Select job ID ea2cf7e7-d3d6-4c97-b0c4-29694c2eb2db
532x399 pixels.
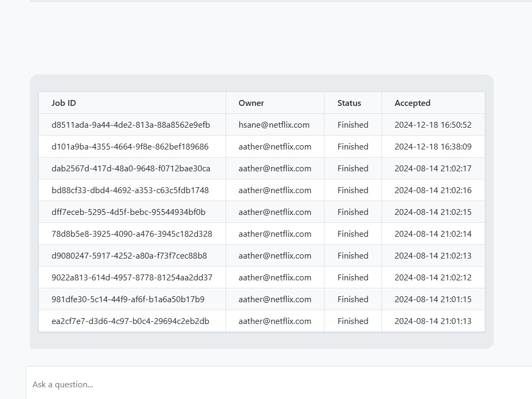click(x=130, y=321)
